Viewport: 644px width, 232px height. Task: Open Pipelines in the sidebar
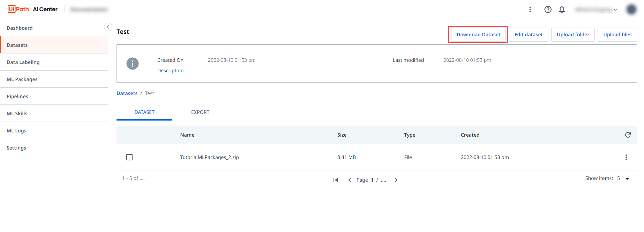pyautogui.click(x=54, y=96)
